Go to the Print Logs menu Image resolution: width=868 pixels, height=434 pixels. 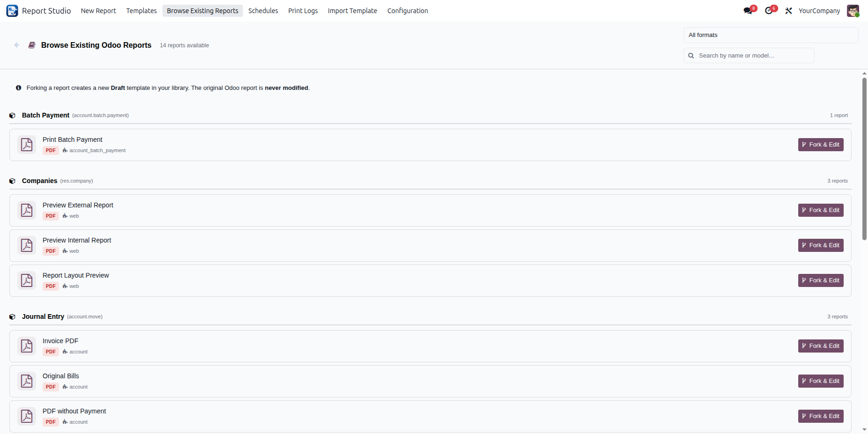click(303, 11)
